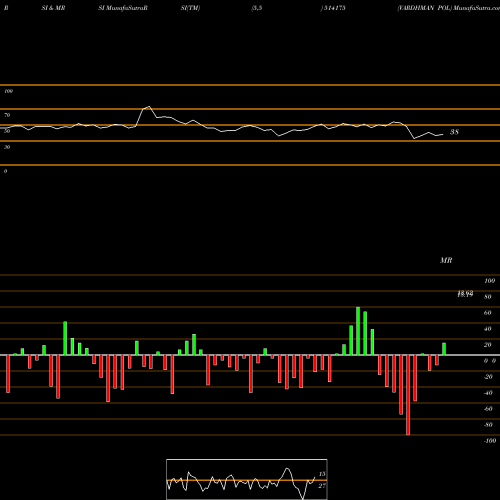Click the value 15 in the mini chart
This screenshot has width=500, height=500.
(322, 474)
